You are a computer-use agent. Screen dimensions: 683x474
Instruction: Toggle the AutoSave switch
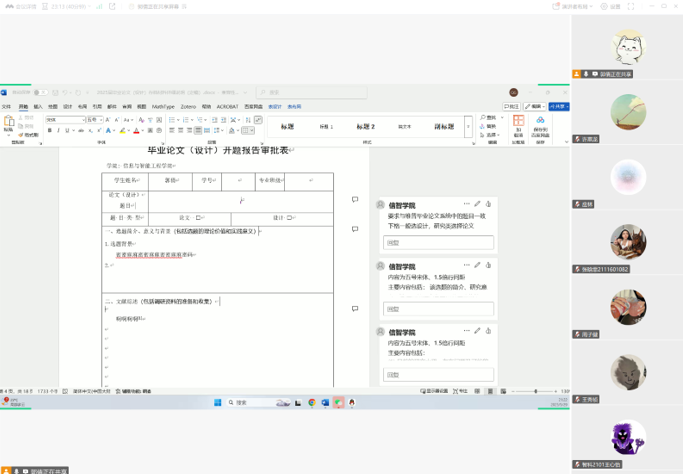[x=40, y=93]
